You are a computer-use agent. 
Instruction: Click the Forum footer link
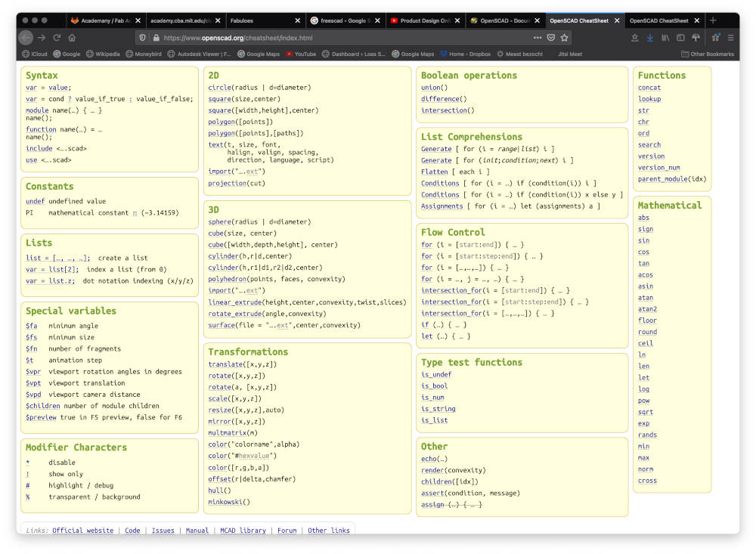coord(287,531)
